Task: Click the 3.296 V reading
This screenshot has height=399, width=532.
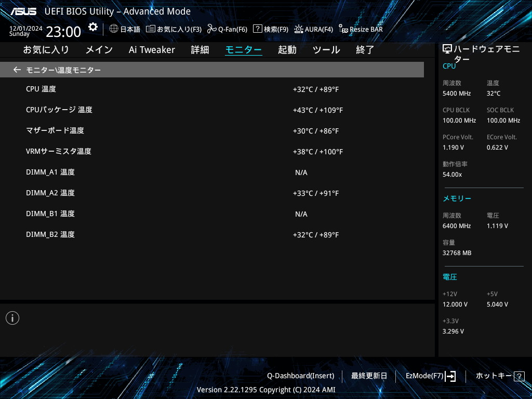Action: pos(453,331)
